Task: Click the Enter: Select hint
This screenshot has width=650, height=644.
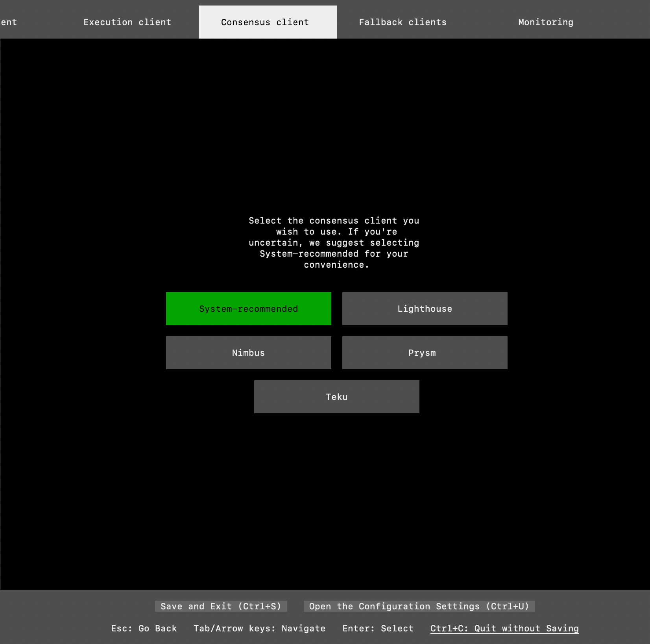Action: pos(378,628)
